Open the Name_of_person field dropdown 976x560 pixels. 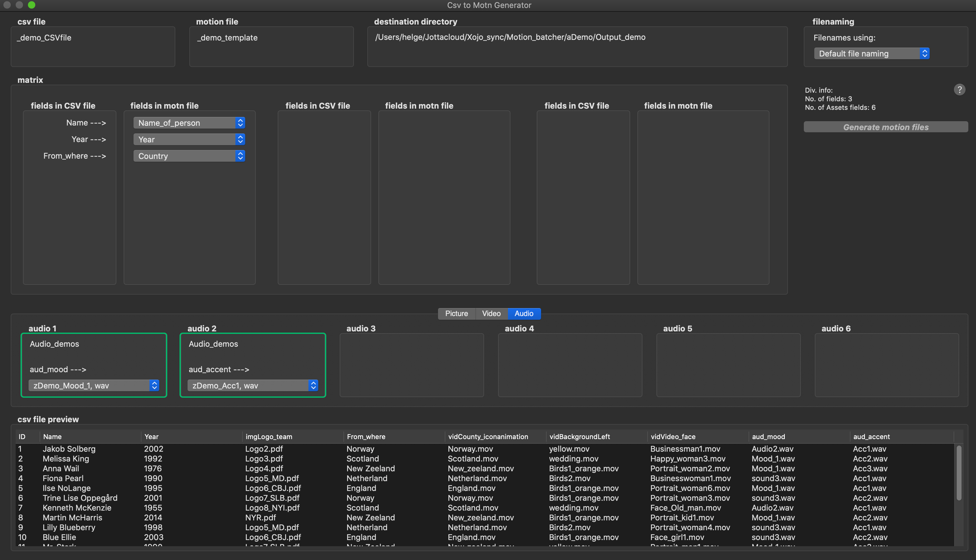click(189, 123)
